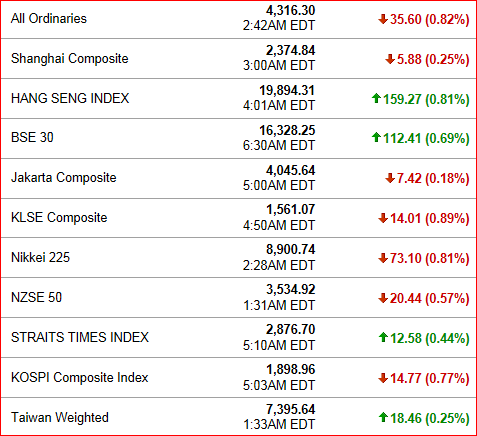477x436 pixels.
Task: Click the red down arrow for Nikkei 225
Action: 383,258
